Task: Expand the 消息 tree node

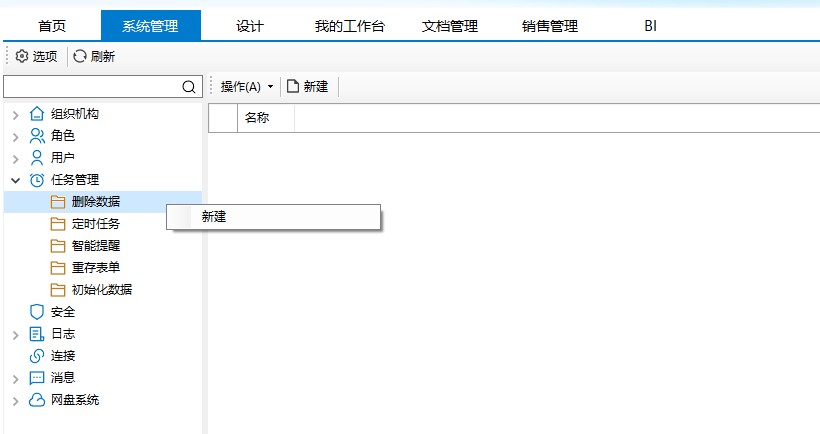Action: (x=15, y=378)
